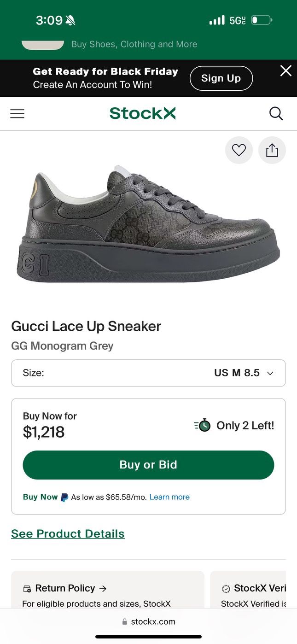Click the Return Policy shipping box icon
Image resolution: width=297 pixels, height=644 pixels.
coord(27,588)
